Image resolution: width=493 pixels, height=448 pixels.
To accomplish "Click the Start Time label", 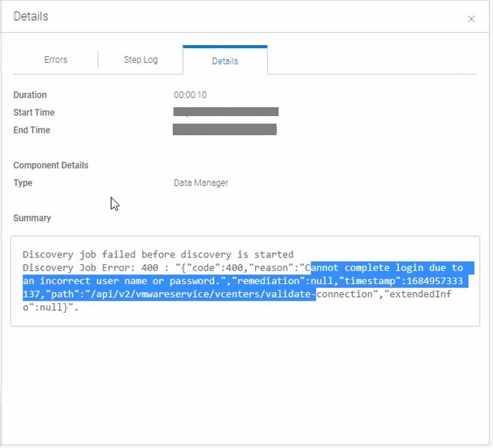I will pos(34,113).
